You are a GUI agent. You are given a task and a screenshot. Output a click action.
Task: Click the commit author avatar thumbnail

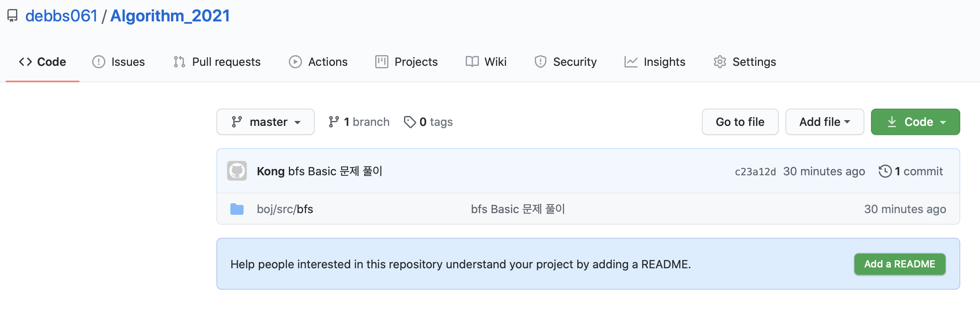[237, 171]
